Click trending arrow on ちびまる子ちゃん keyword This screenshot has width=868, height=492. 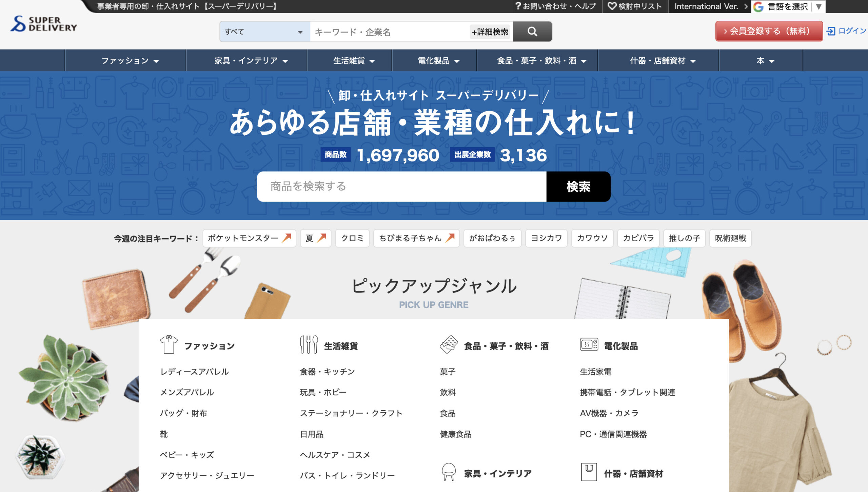[x=450, y=238]
